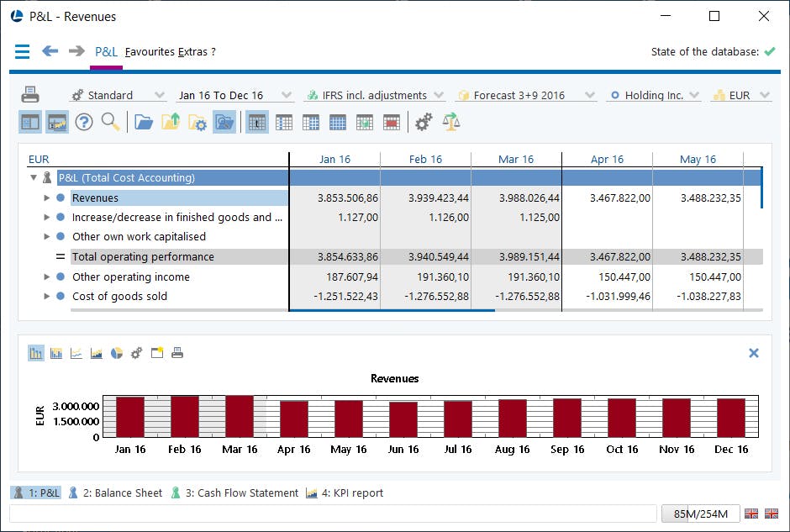This screenshot has width=790, height=532.
Task: Open the double gears settings icon in toolbar
Action: 424,123
